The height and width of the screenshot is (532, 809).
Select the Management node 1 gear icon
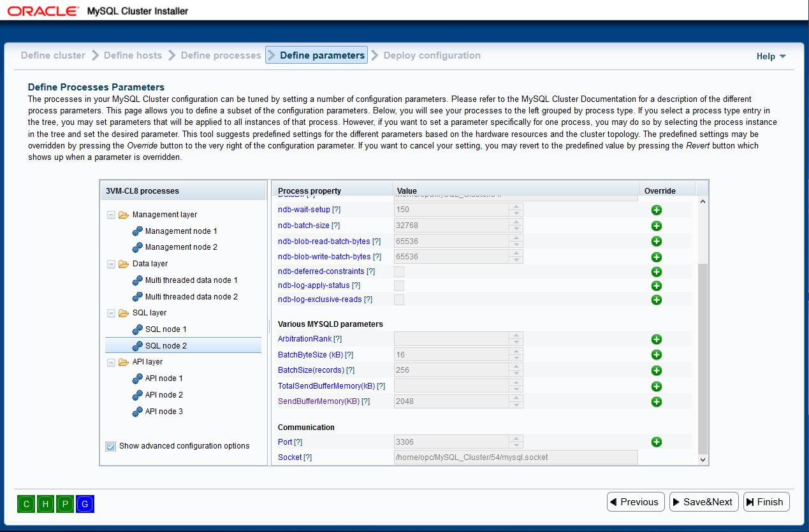point(137,231)
